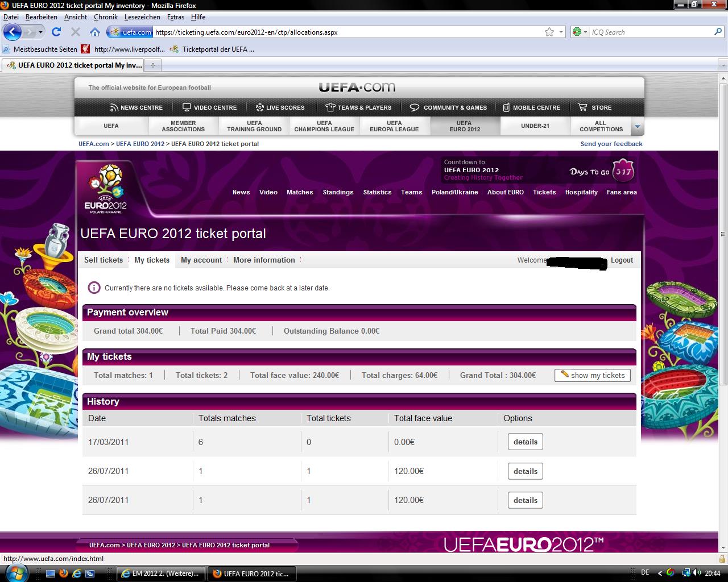Open LIVE SCORES in the UEFA bar
This screenshot has width=728, height=582.
(280, 107)
